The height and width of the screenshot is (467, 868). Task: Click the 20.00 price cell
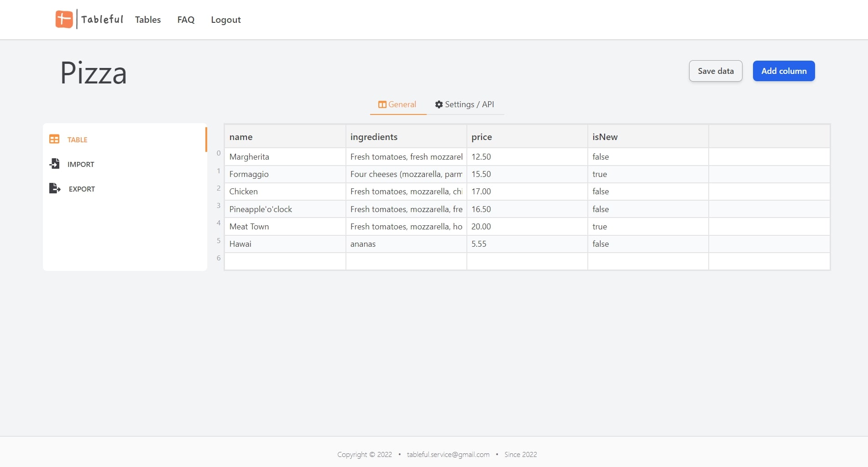point(527,227)
